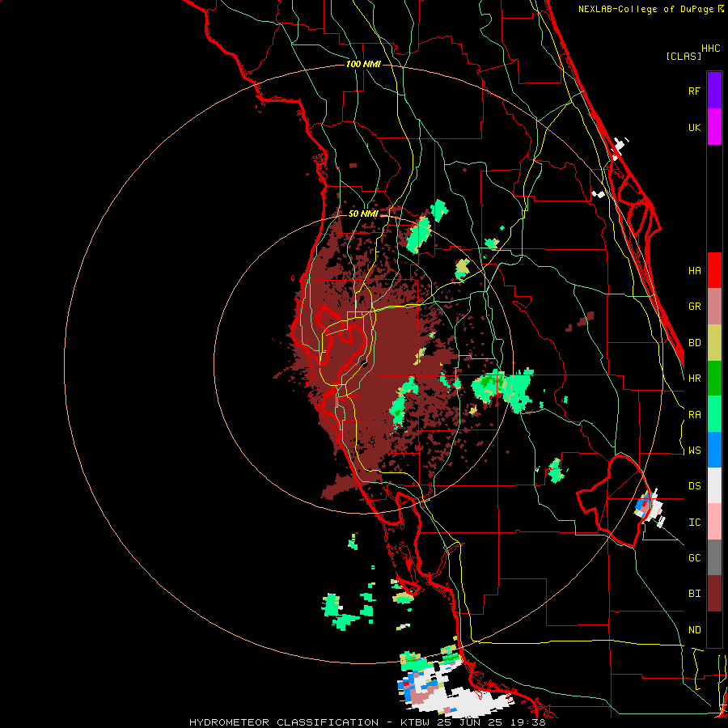The height and width of the screenshot is (728, 728).
Task: Click the '50 NMI' range ring label
Action: coord(363,214)
